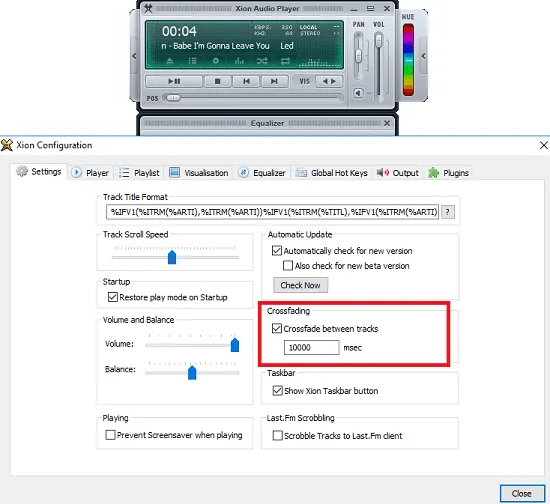Click the configuration disc icon in the player display
The height and width of the screenshot is (504, 550).
click(x=216, y=61)
